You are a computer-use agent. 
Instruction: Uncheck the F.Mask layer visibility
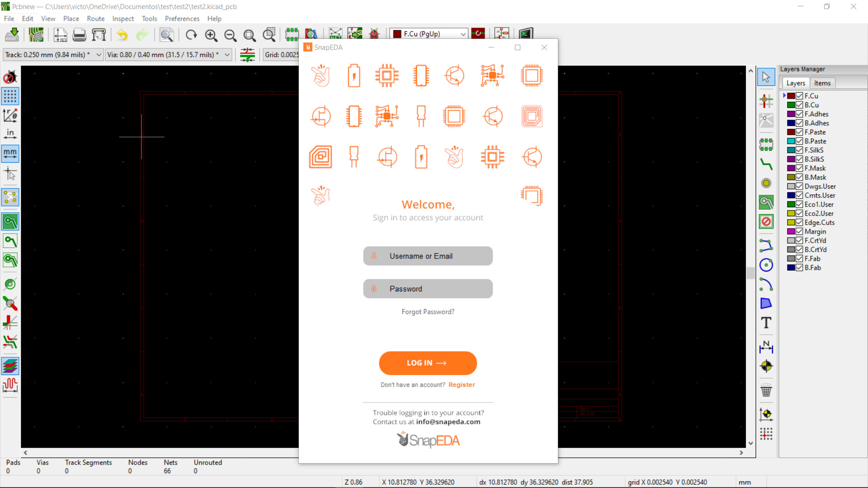pyautogui.click(x=799, y=168)
